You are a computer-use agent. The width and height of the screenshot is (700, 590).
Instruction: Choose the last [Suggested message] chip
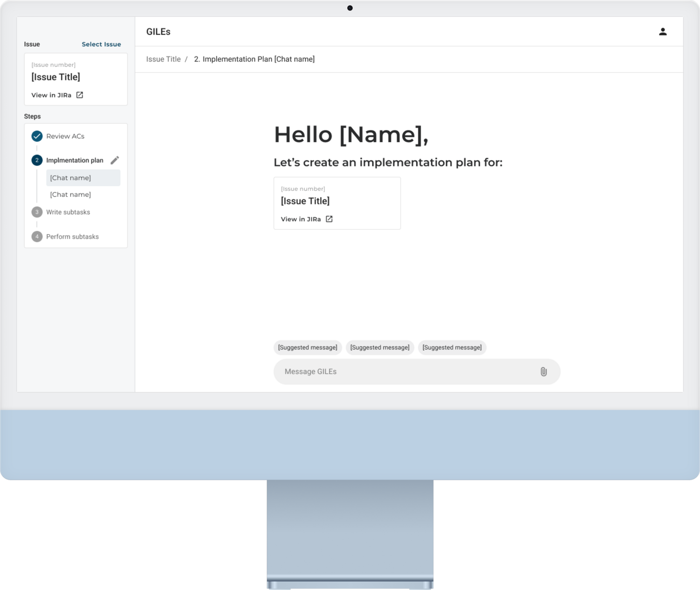tap(452, 347)
